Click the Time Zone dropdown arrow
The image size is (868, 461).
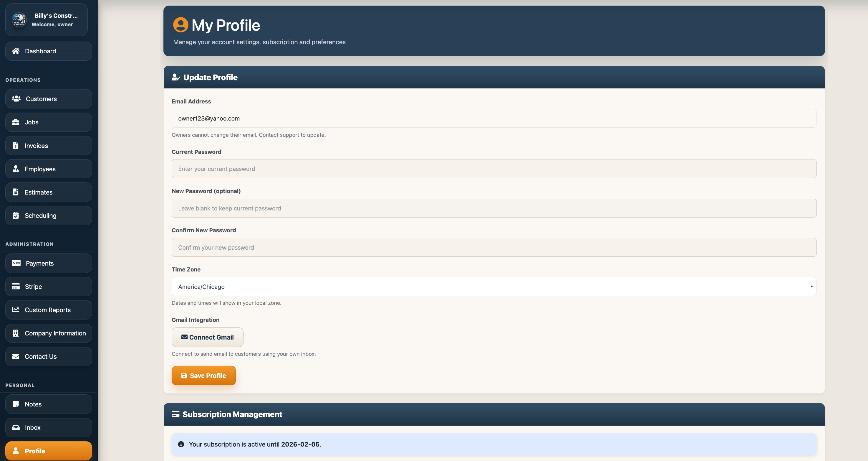click(811, 287)
